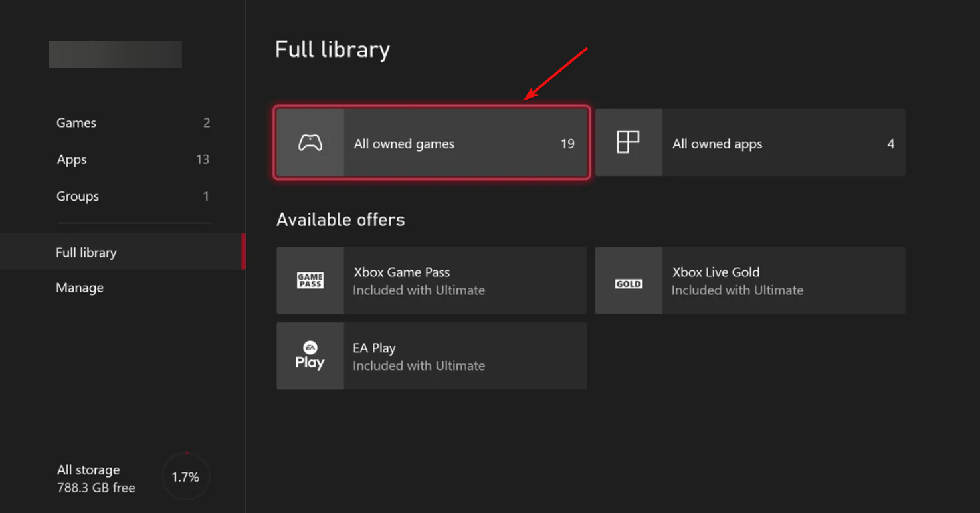Image resolution: width=980 pixels, height=513 pixels.
Task: Select Xbox Live Gold offer
Action: [750, 280]
